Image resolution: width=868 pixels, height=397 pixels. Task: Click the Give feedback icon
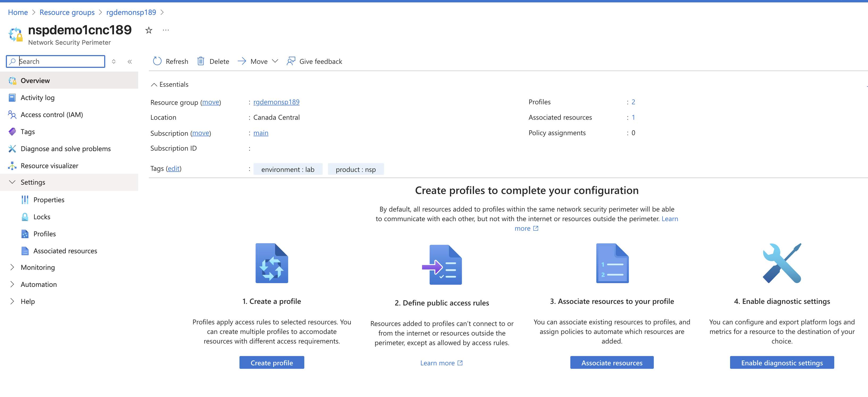click(x=291, y=61)
